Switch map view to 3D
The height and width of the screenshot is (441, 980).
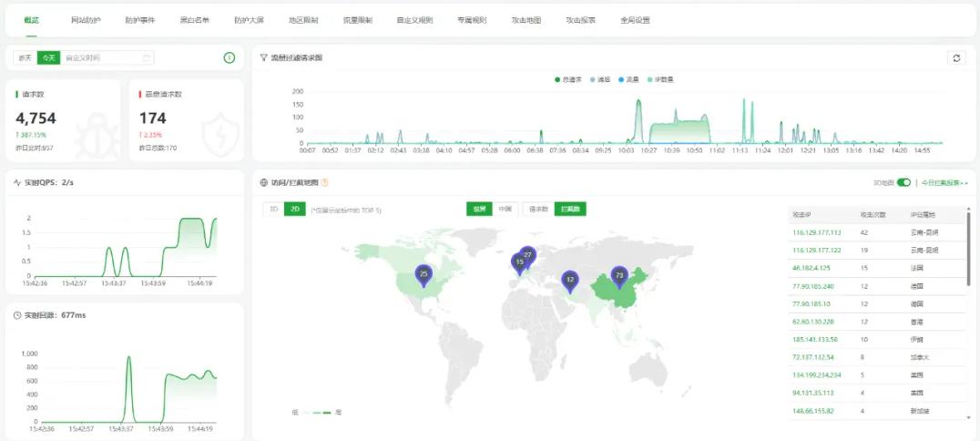[x=273, y=209]
